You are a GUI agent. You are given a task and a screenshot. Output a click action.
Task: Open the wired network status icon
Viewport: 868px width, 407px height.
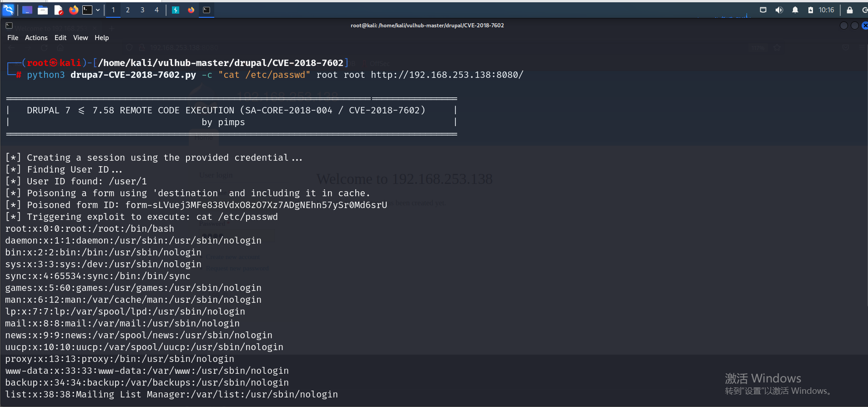click(763, 10)
